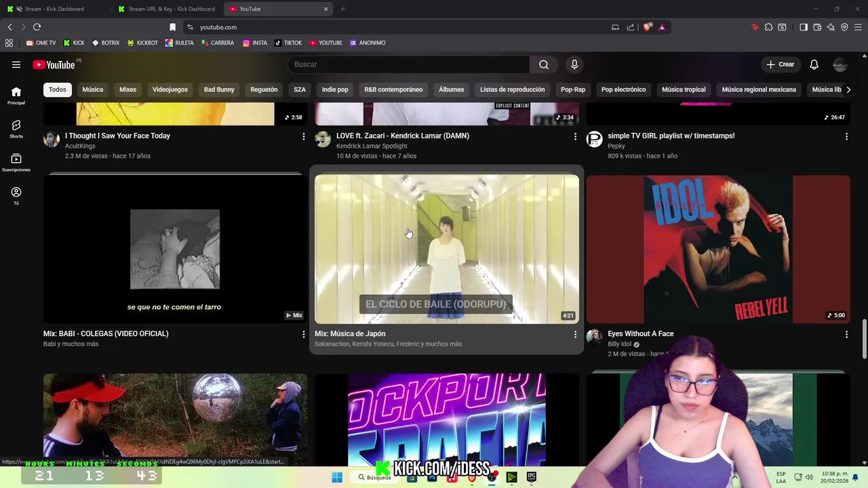Viewport: 868px width, 488px height.
Task: Click the search magnifier button
Action: pyautogui.click(x=544, y=64)
